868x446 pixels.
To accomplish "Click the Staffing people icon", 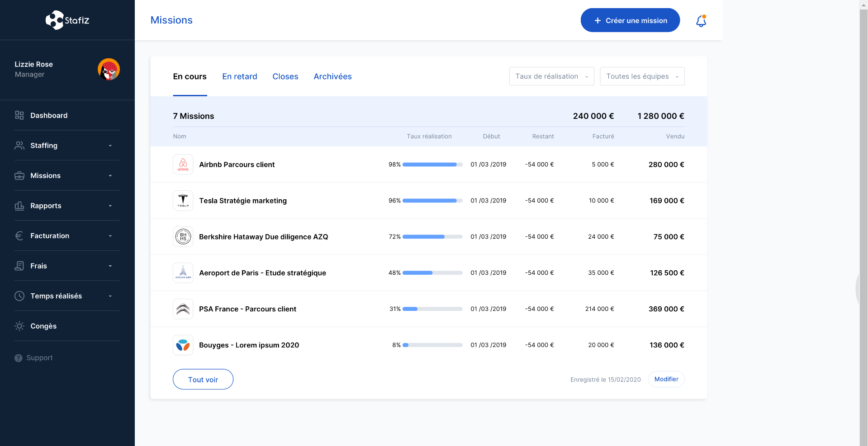I will (19, 146).
